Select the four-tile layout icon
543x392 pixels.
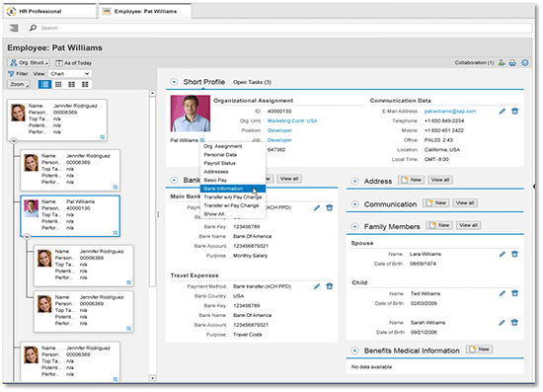coord(85,84)
